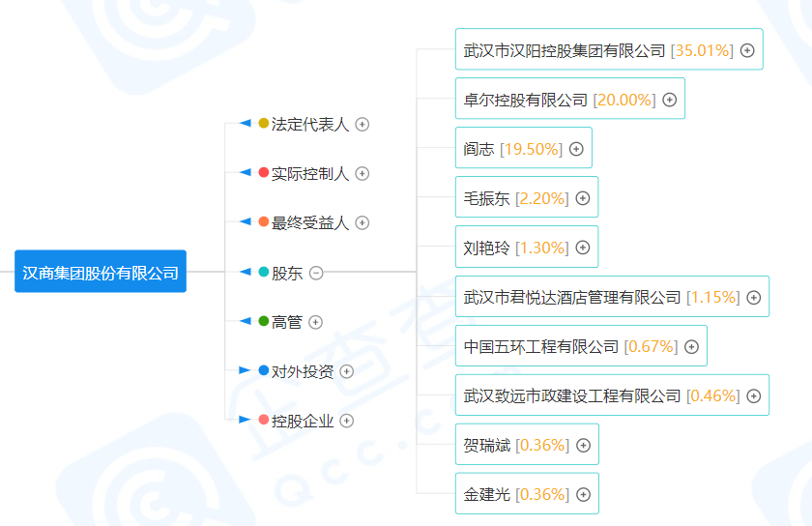The height and width of the screenshot is (526, 812).
Task: Expand the 法定代表人 node plus icon
Action: 362,125
